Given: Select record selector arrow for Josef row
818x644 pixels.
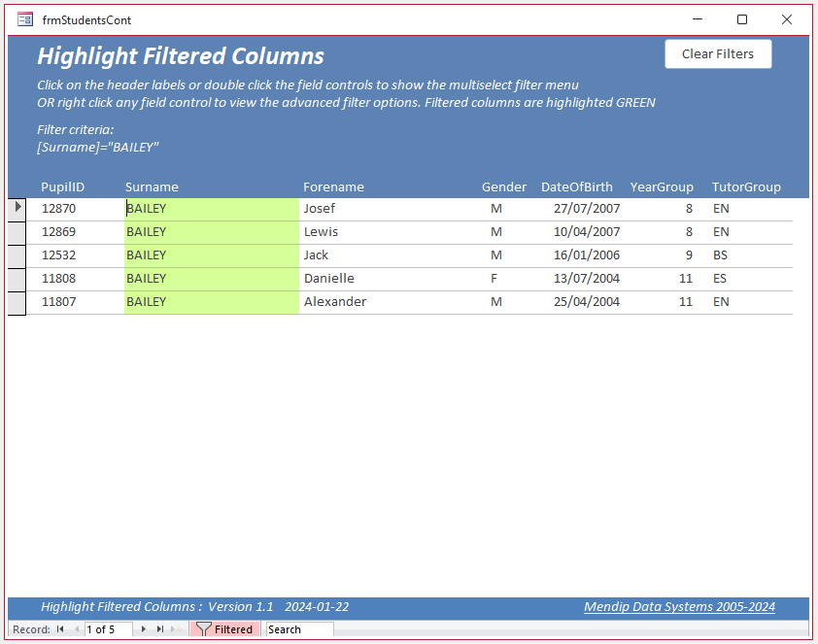Looking at the screenshot, I should [17, 209].
